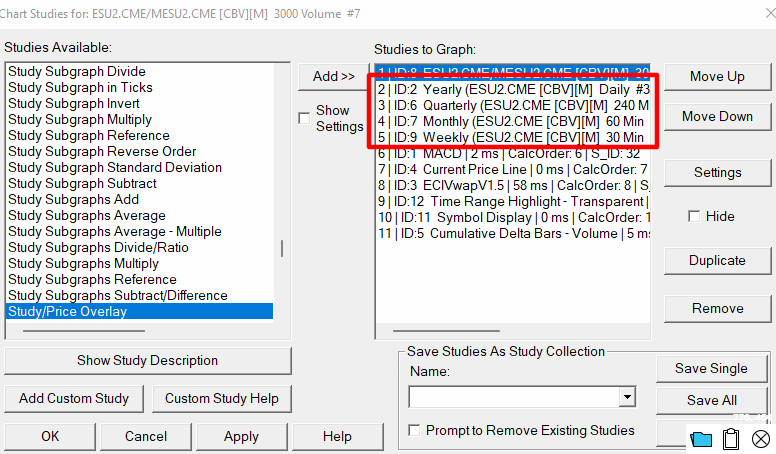Screen dimensions: 776x454
Task: Toggle the Hide checkbox
Action: pyautogui.click(x=694, y=216)
